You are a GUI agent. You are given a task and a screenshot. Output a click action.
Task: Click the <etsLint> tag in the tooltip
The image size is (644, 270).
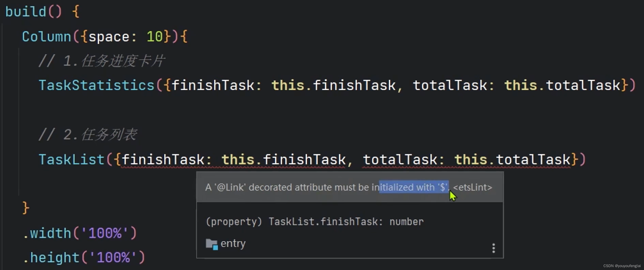[472, 187]
